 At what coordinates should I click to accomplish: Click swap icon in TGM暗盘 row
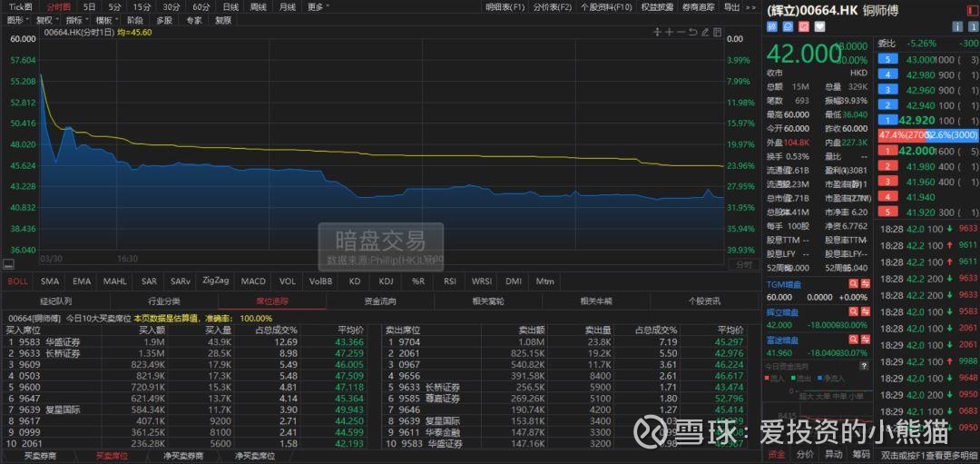[866, 284]
